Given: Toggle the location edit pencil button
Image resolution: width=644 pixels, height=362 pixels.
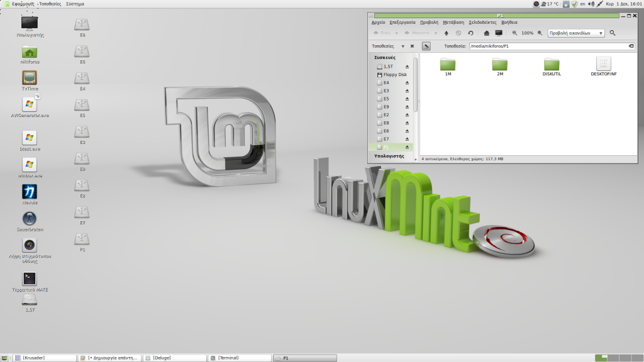Looking at the screenshot, I should (x=426, y=46).
